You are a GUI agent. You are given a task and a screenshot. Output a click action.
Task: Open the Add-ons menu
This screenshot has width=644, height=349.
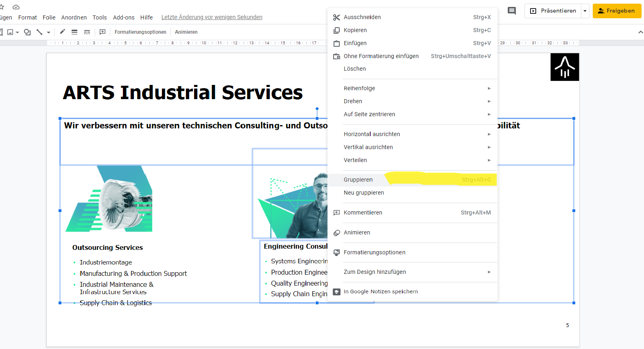pos(124,17)
